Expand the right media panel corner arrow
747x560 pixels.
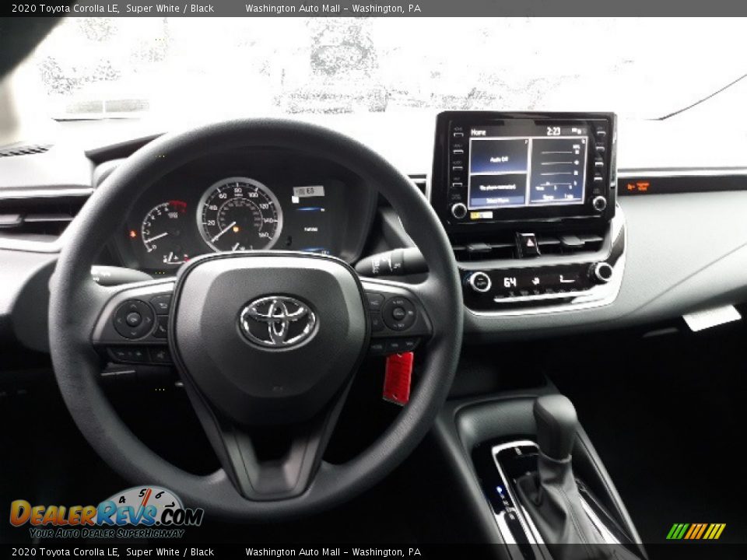click(584, 140)
